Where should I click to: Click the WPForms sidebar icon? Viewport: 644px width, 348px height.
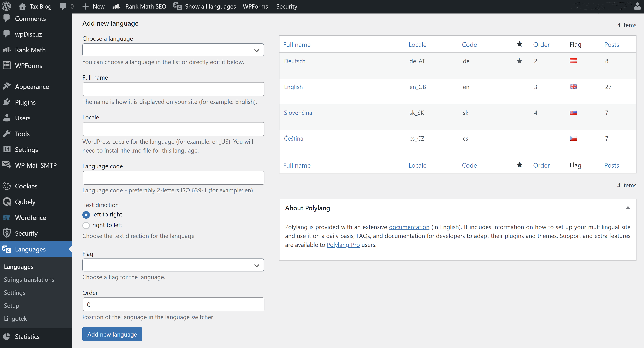7,65
